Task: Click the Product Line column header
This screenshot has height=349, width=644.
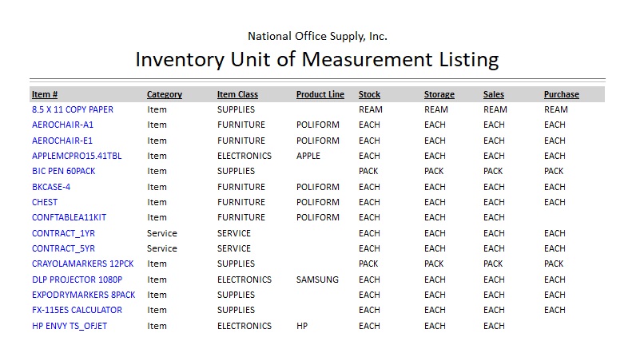Action: [x=320, y=94]
